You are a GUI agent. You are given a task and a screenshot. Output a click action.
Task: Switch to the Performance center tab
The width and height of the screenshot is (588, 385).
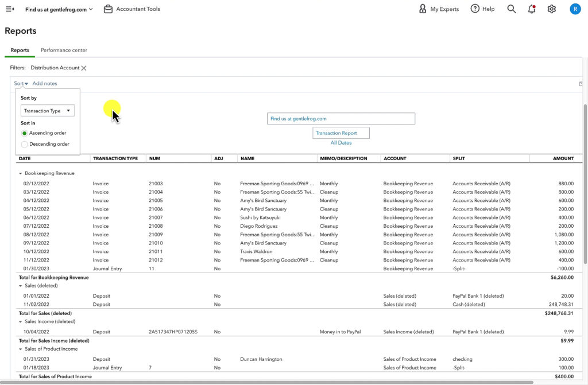point(63,50)
